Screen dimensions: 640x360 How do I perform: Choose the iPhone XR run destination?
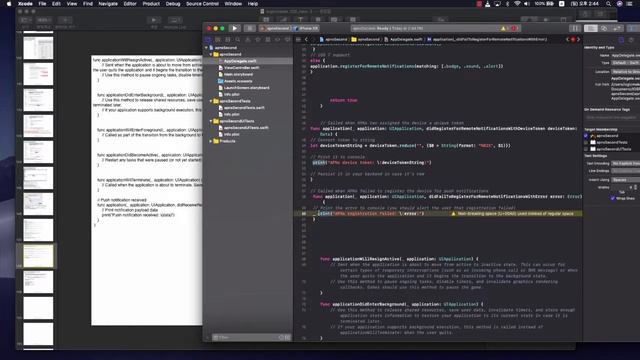point(306,29)
